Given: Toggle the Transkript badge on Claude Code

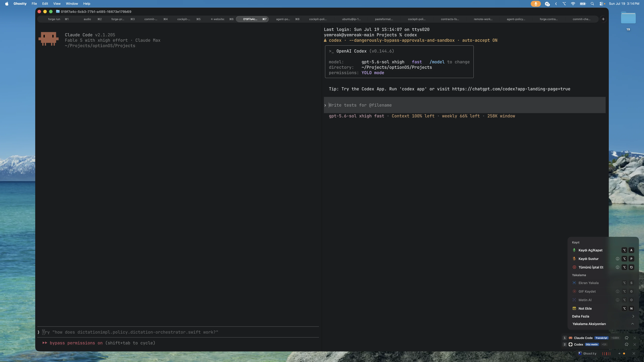Looking at the screenshot, I should (x=601, y=338).
